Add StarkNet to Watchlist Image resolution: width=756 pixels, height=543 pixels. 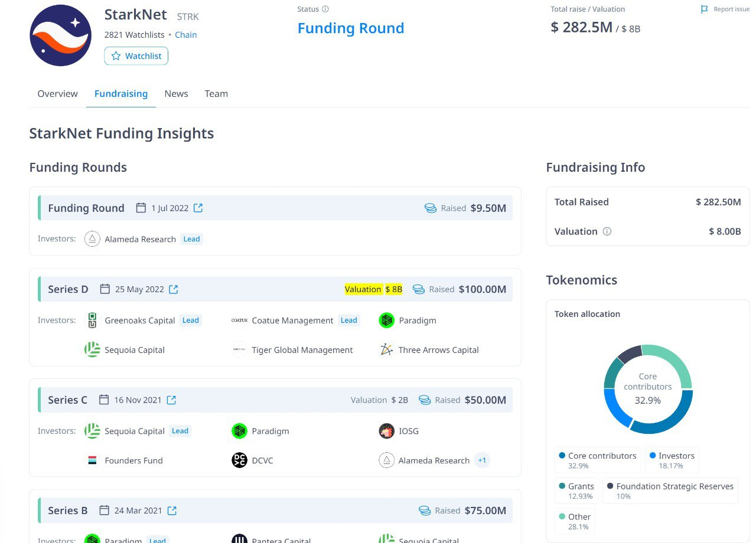[136, 56]
